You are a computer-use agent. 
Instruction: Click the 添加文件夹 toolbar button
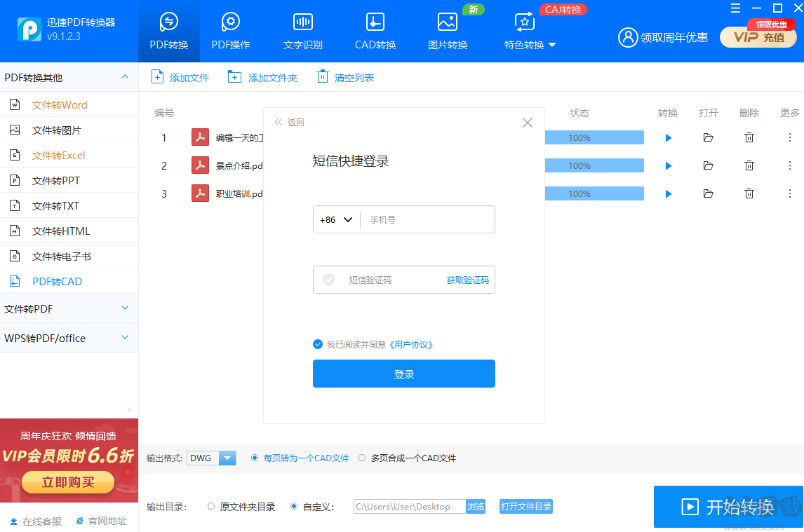[x=262, y=77]
